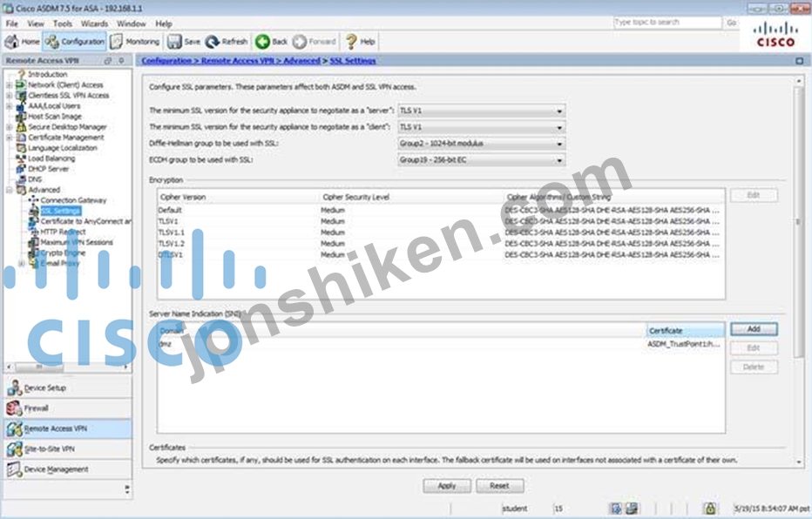The height and width of the screenshot is (519, 812).
Task: Click the first status bar network icon
Action: coord(616,509)
